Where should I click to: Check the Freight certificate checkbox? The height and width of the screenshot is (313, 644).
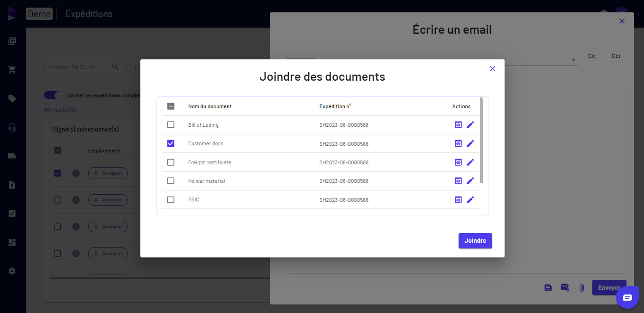click(x=171, y=162)
